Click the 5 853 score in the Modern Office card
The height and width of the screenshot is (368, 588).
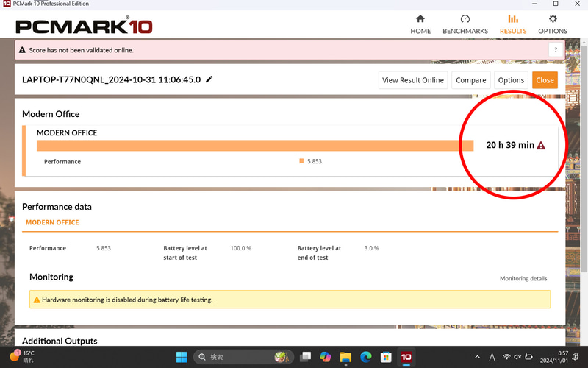315,161
